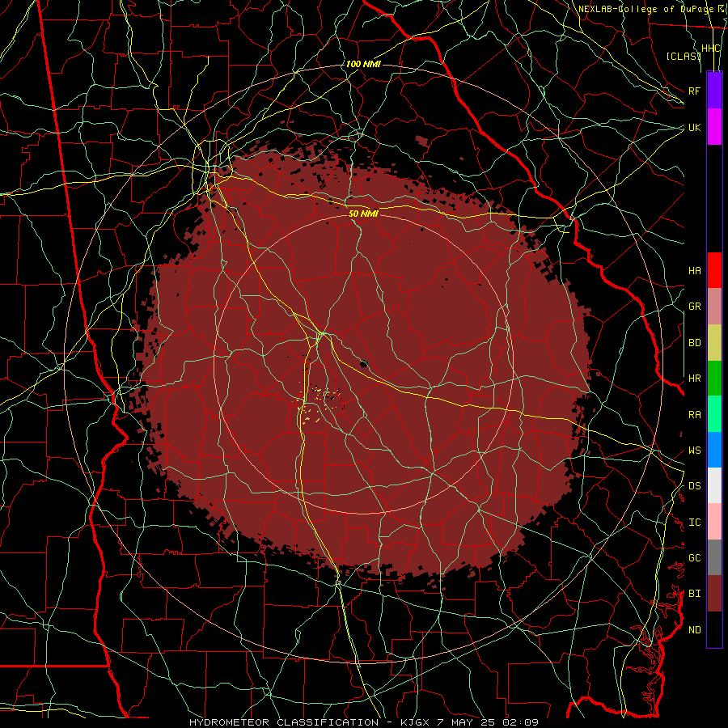Click the 50 NMI range ring label
This screenshot has width=728, height=728.
tap(363, 214)
